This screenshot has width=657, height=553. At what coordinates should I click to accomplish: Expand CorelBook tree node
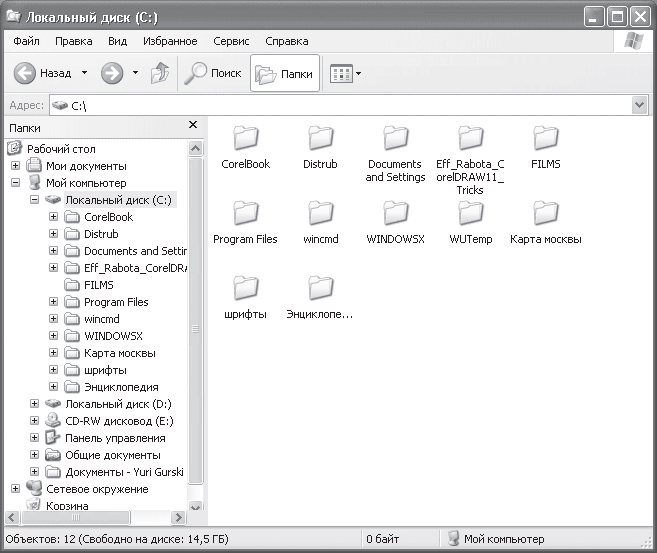(x=53, y=217)
